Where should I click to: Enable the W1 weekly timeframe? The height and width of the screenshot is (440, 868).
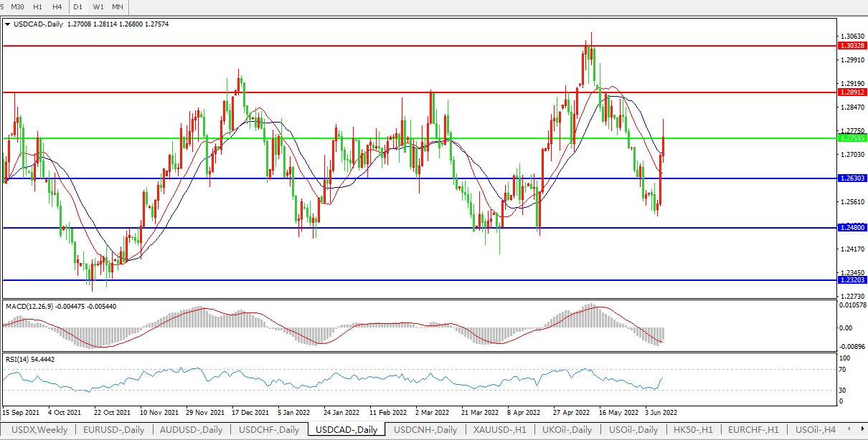pos(98,6)
